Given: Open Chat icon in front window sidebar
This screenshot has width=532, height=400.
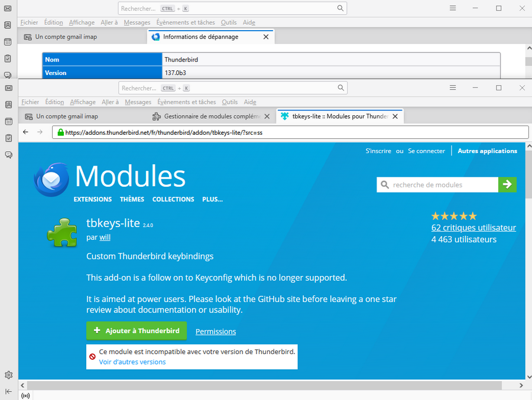Looking at the screenshot, I should [x=8, y=155].
